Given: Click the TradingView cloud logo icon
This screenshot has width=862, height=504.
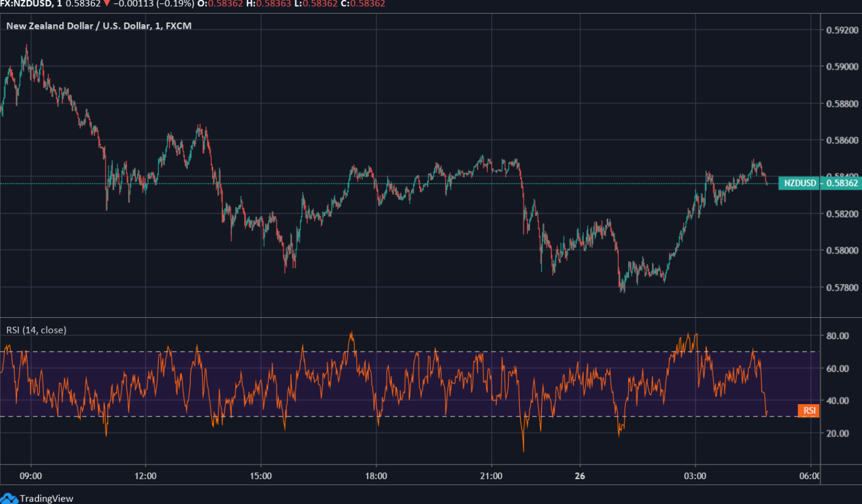Looking at the screenshot, I should pos(9,498).
